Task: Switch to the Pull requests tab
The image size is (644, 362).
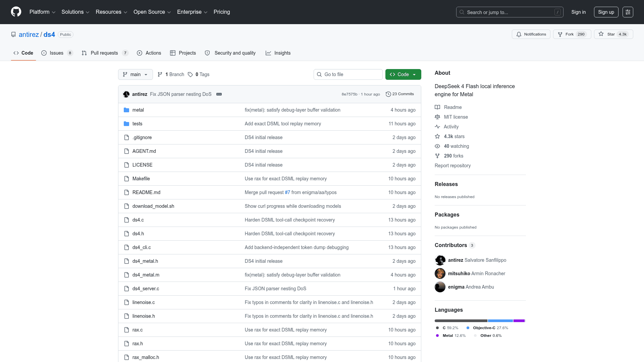Action: coord(105,53)
